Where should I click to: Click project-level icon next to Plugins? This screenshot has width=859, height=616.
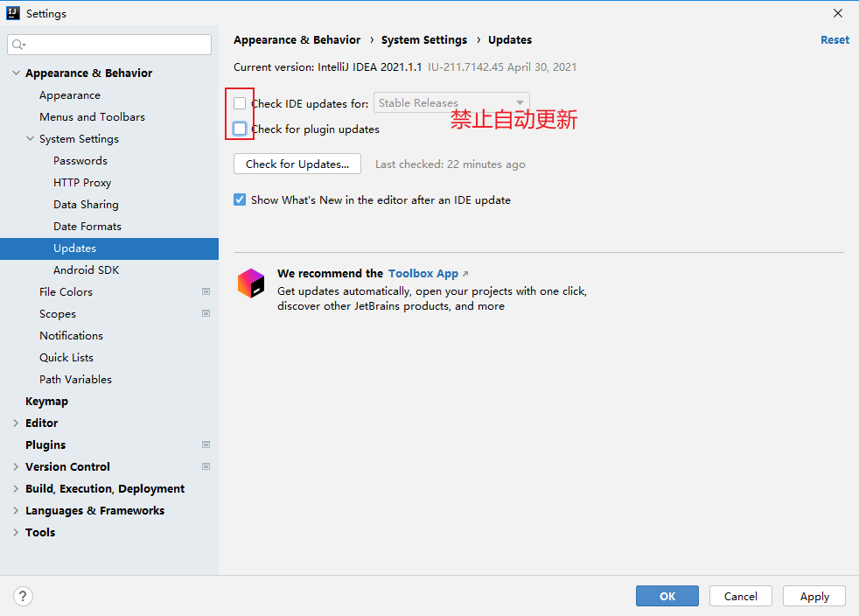click(206, 444)
